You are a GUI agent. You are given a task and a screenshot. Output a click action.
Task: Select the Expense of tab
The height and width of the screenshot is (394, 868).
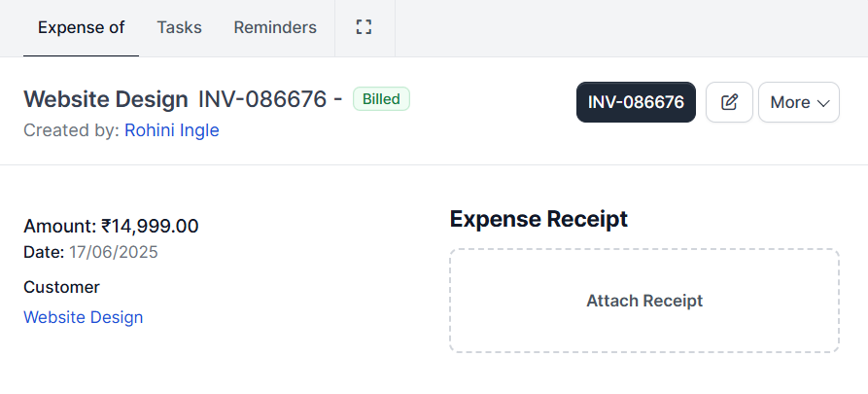click(x=82, y=27)
